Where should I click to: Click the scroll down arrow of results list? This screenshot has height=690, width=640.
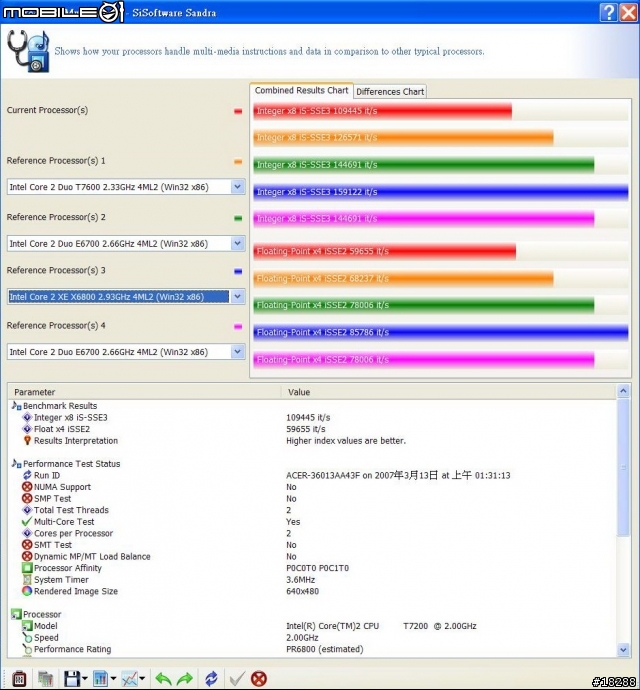tap(623, 650)
